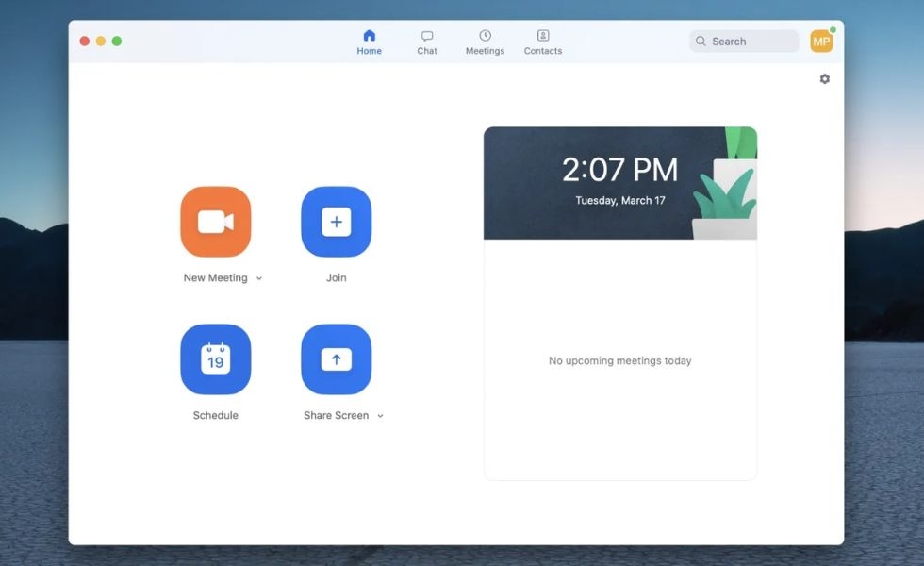Screen dimensions: 924x566
Task: Click the Join meeting plus icon
Action: pos(337,221)
